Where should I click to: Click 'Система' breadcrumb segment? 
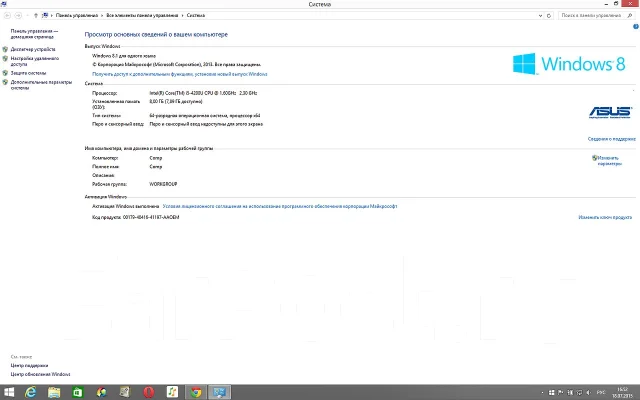tap(196, 16)
